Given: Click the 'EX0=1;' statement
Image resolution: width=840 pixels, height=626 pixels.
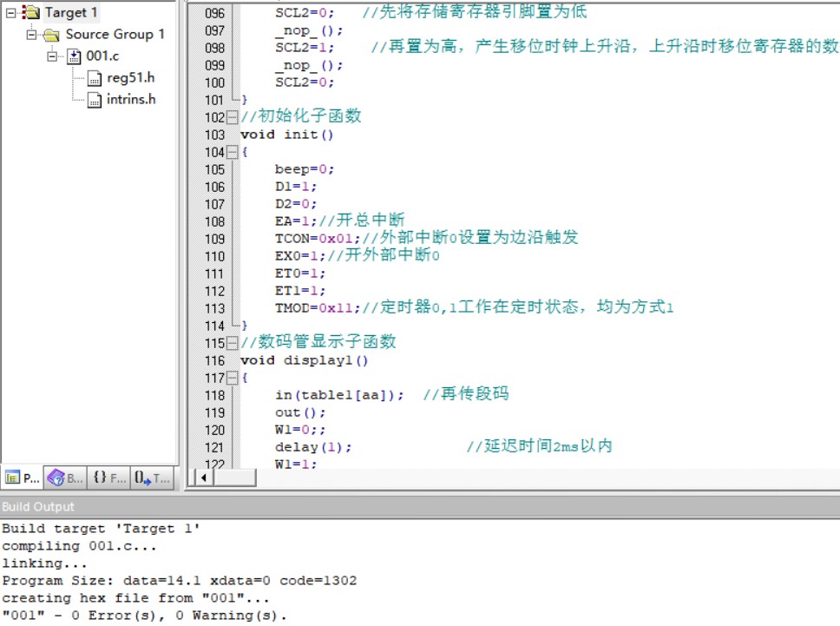Looking at the screenshot, I should [x=300, y=256].
